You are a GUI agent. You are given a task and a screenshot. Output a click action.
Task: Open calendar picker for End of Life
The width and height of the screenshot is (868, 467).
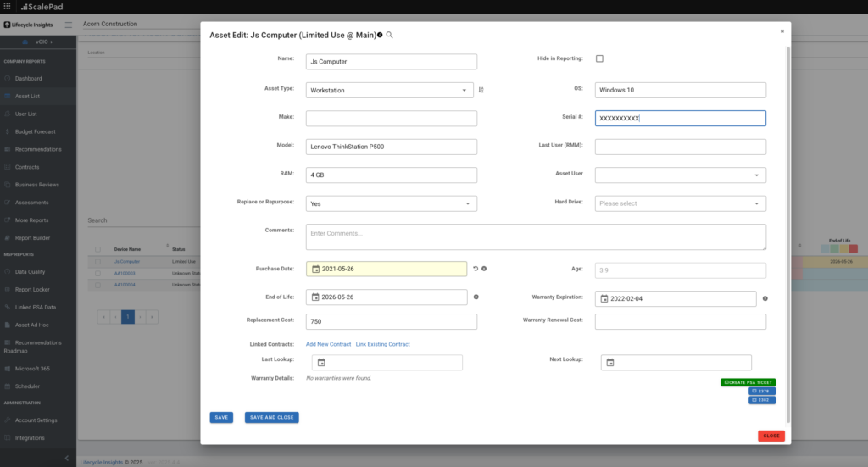point(315,297)
